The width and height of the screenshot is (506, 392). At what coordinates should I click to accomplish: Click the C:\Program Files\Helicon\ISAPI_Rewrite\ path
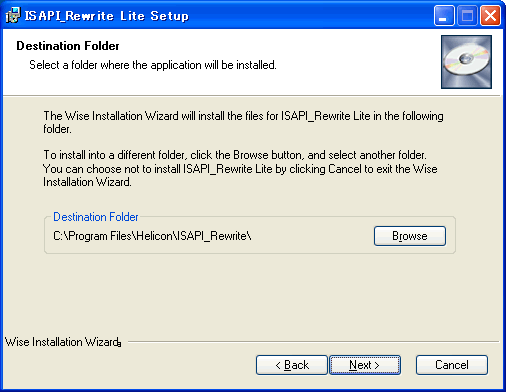[152, 236]
